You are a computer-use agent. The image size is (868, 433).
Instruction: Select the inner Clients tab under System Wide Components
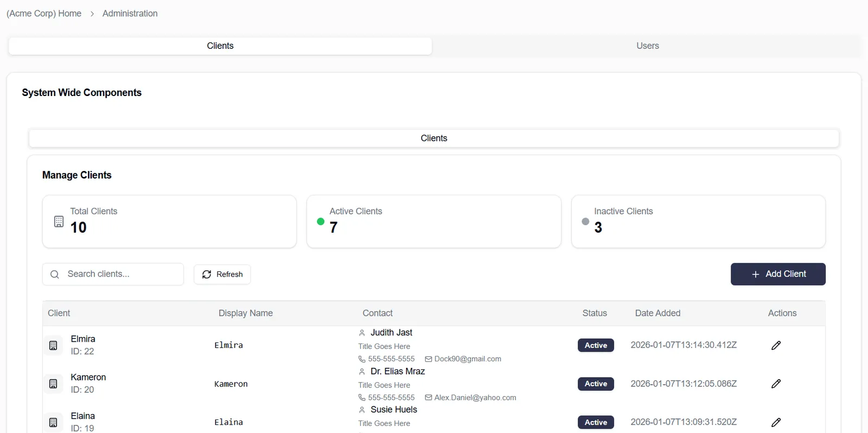434,138
